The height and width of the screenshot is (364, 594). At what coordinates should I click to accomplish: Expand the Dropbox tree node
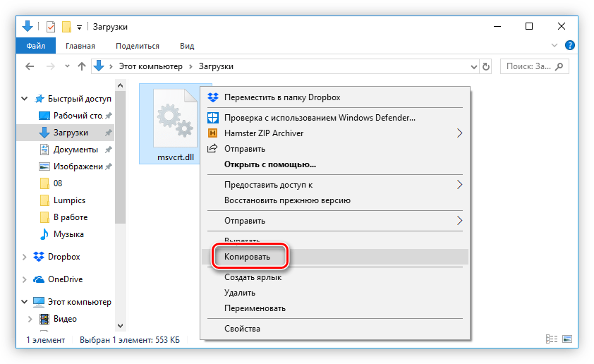(x=25, y=257)
